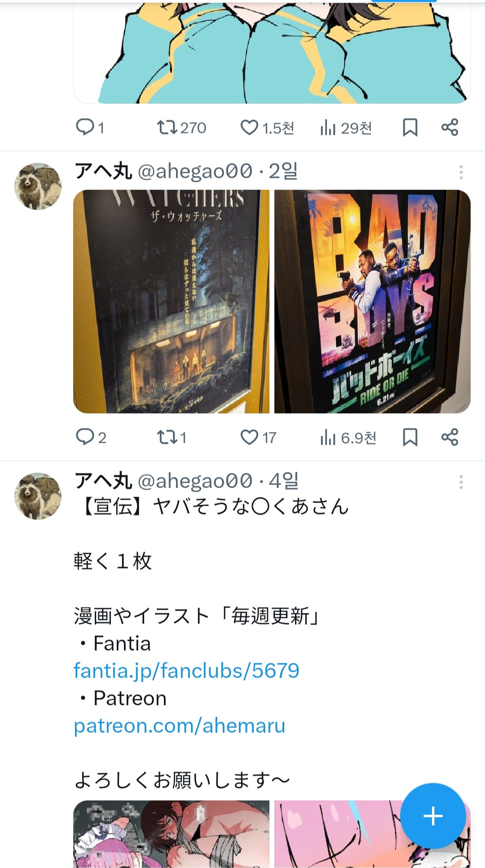
Task: Reply to the movie posters post
Action: tap(91, 437)
